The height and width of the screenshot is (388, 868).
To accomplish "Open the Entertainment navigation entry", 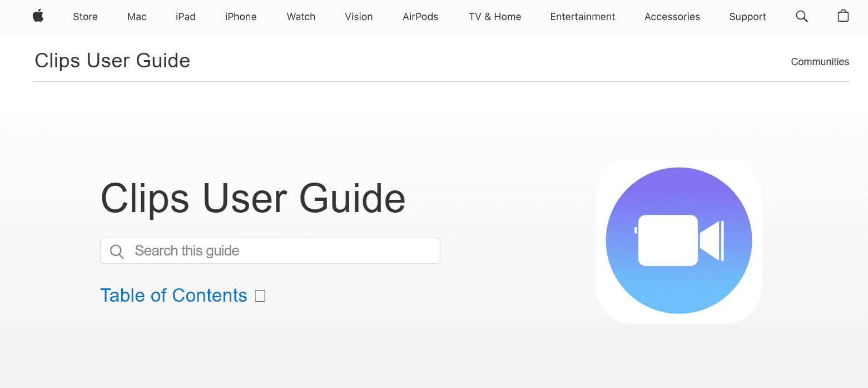I will coord(582,17).
